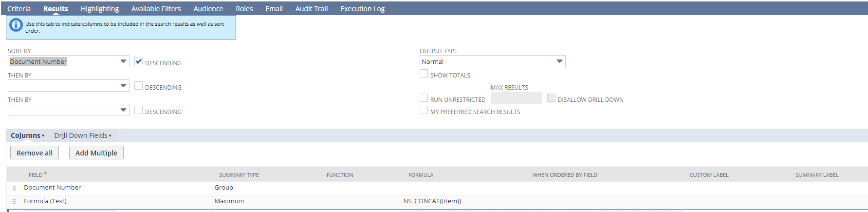
Task: Grab drag handle for Document Number row
Action: pyautogui.click(x=14, y=188)
